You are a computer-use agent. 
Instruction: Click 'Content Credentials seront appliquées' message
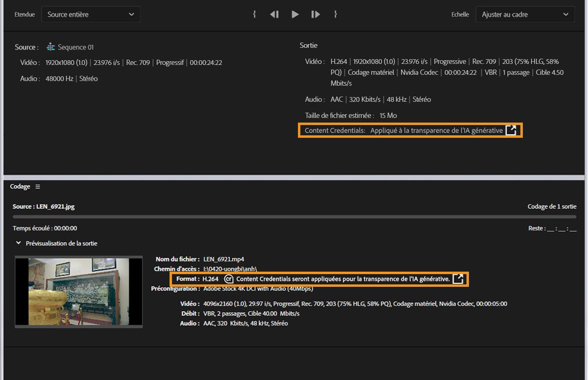pyautogui.click(x=343, y=279)
